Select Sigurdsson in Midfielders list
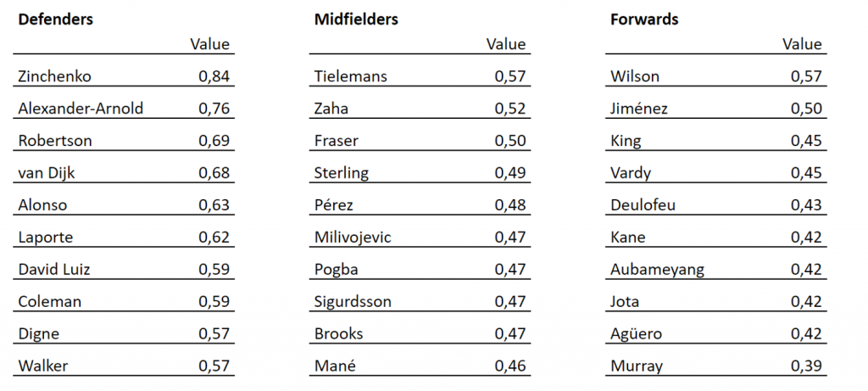 pyautogui.click(x=353, y=301)
